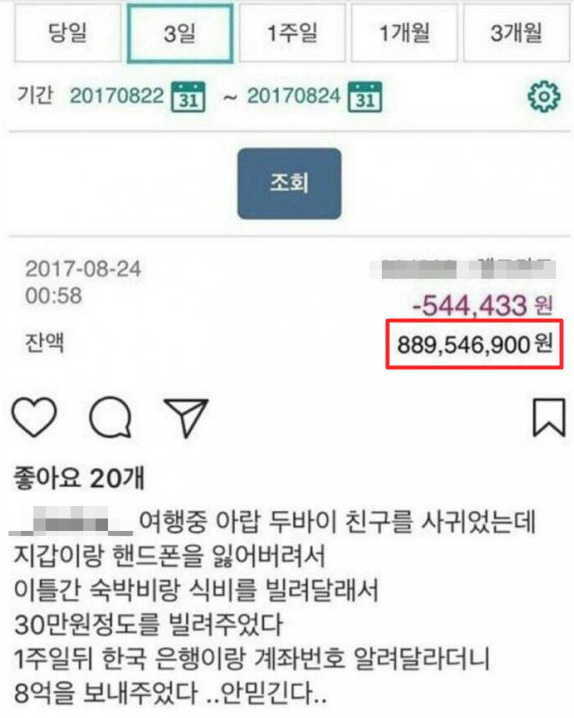574x718 pixels.
Task: Tap the 2017-08-24 transaction date row
Action: (83, 269)
